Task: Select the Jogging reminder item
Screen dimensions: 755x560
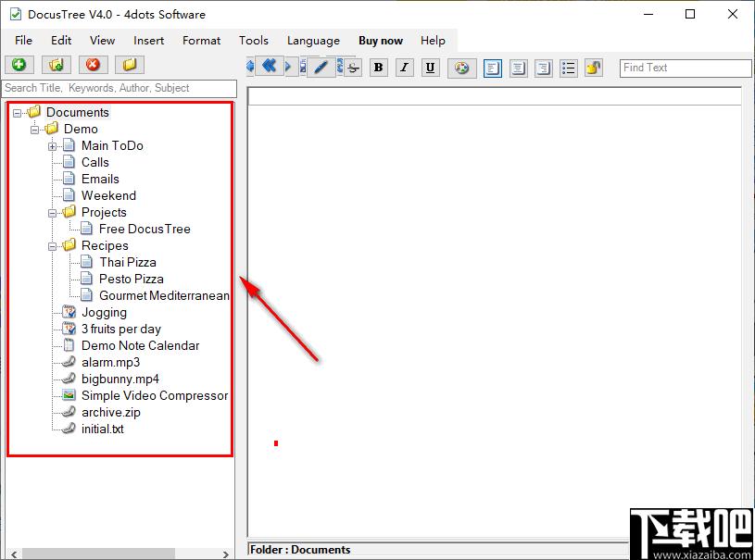Action: 104,312
